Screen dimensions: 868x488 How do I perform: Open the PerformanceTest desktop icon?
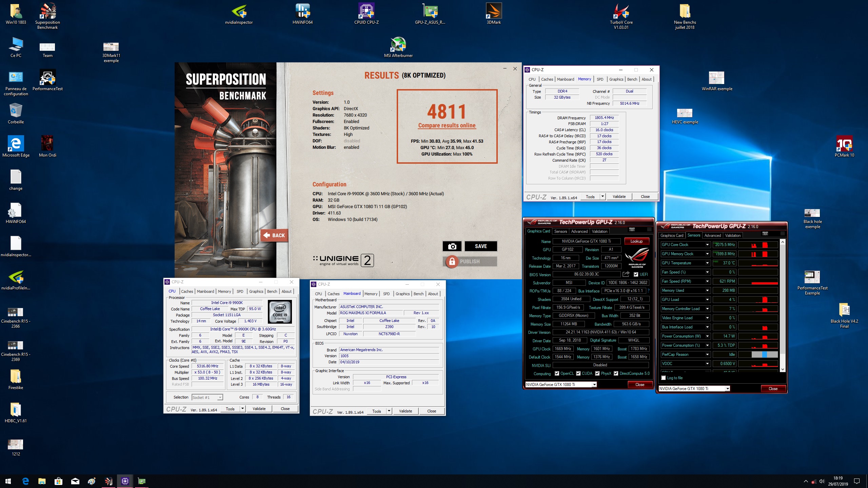click(x=47, y=80)
